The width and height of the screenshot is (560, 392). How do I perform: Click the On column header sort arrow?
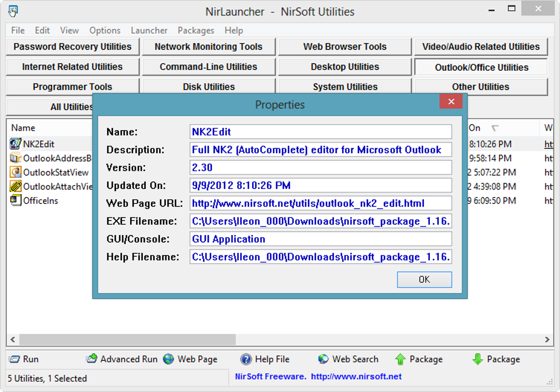495,128
